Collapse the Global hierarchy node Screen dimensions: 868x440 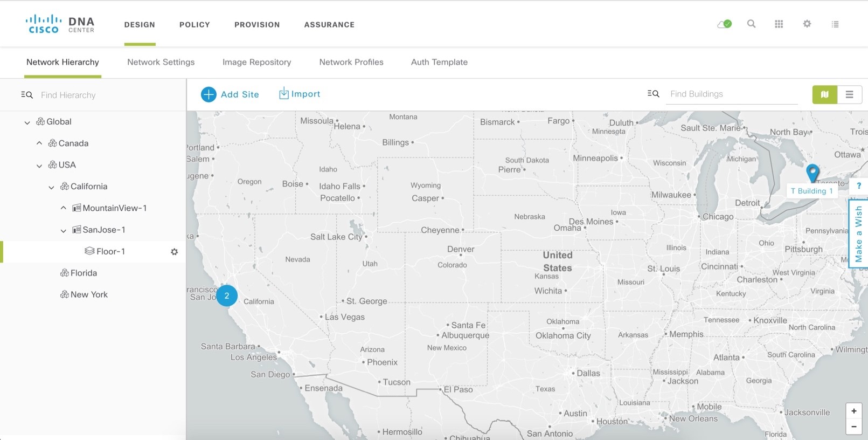pyautogui.click(x=27, y=122)
